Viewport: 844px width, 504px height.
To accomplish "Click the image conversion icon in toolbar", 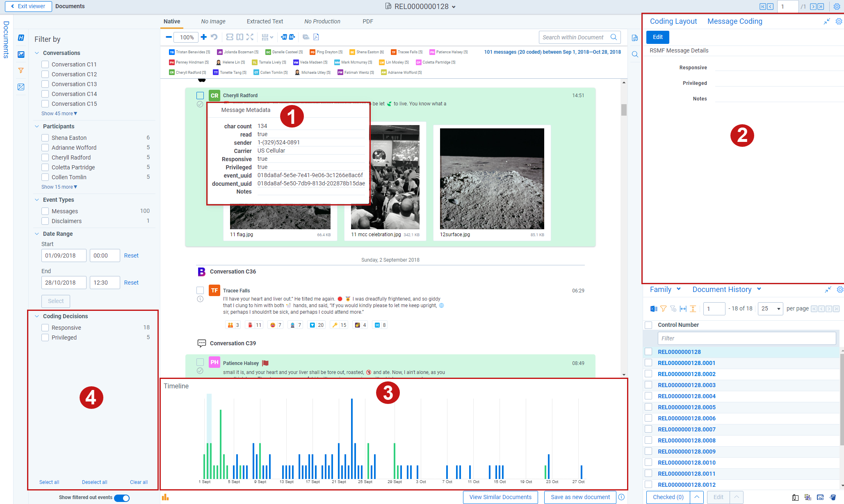I will [x=306, y=37].
